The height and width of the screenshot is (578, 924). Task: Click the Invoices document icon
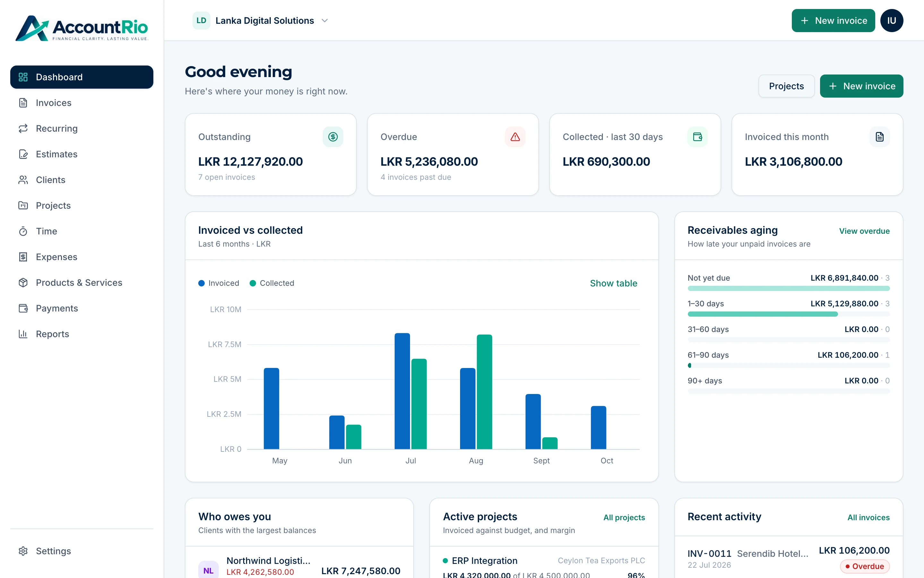(x=23, y=103)
